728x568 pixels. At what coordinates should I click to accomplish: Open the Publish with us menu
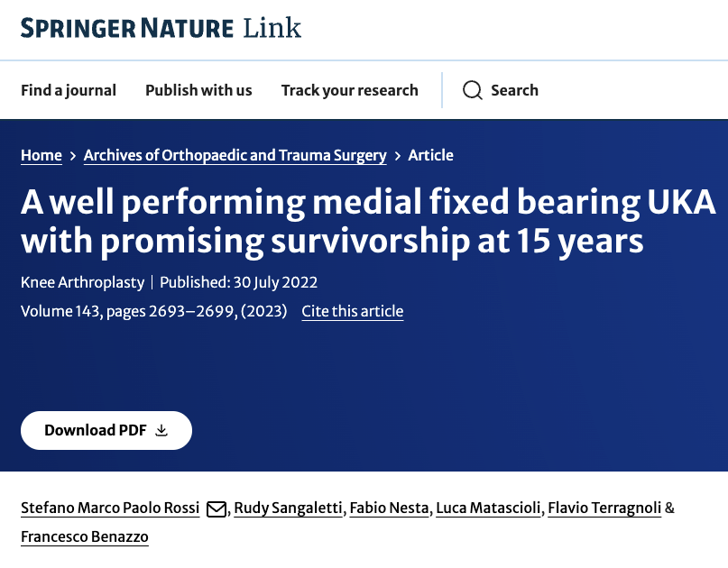coord(198,90)
